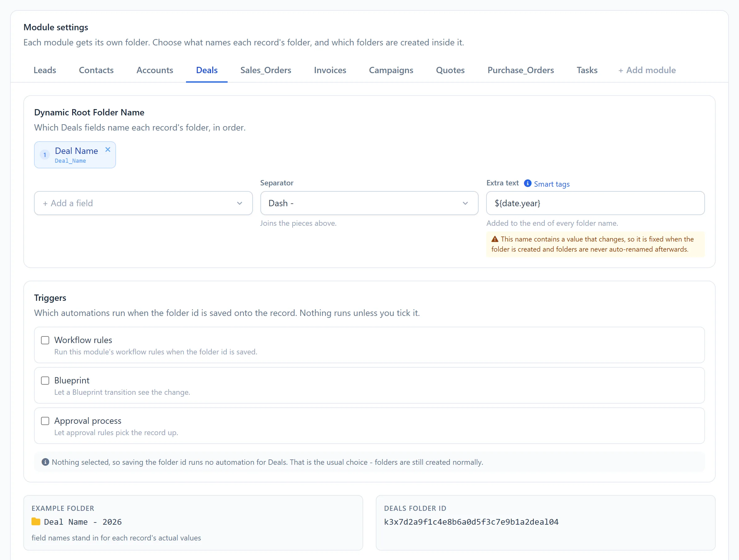Image resolution: width=739 pixels, height=560 pixels.
Task: Click 'Joins the pieces above.' helper text
Action: coord(298,223)
